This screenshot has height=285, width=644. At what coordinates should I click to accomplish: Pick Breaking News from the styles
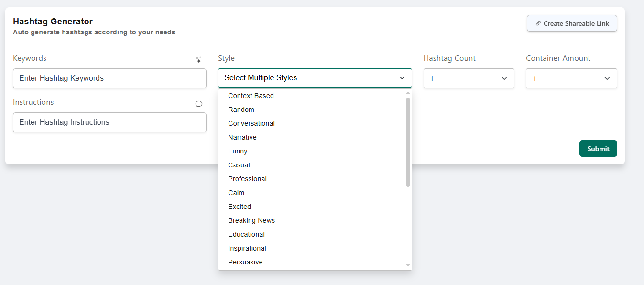point(251,220)
